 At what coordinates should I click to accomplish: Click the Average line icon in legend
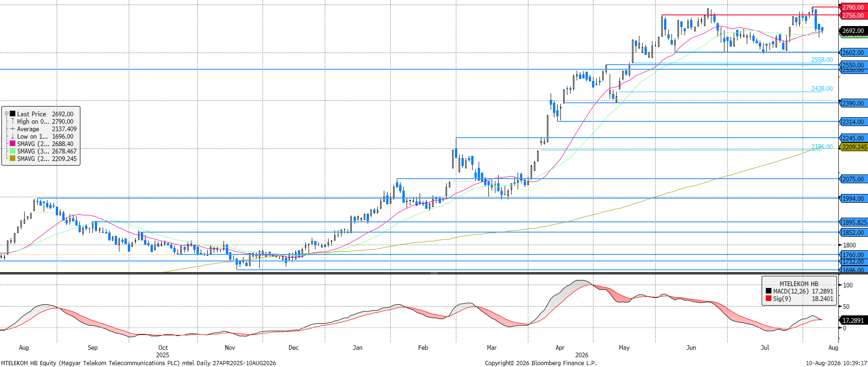13,128
